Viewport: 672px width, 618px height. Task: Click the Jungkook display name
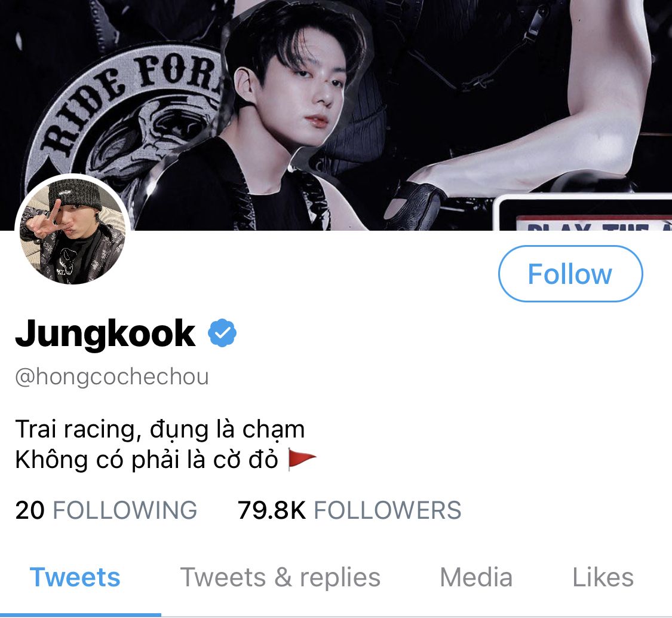105,334
